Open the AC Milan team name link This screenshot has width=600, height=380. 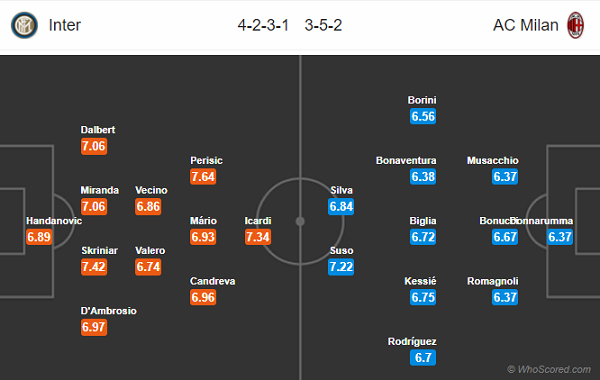pyautogui.click(x=525, y=25)
